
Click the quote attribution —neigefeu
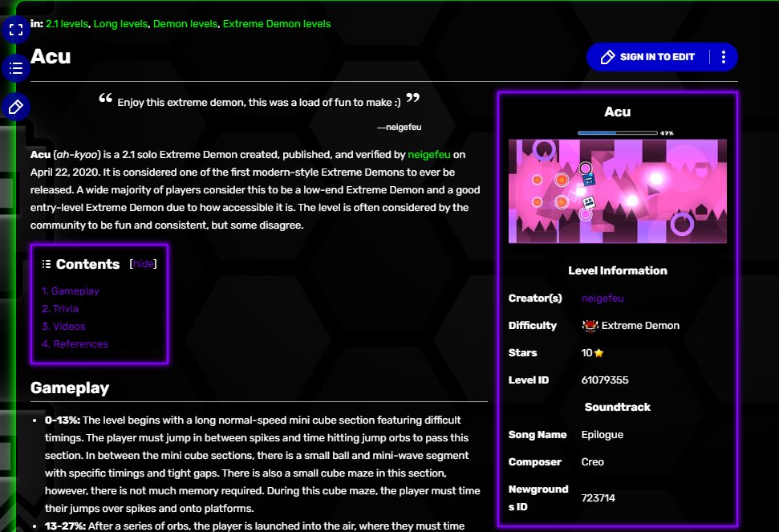tap(400, 127)
